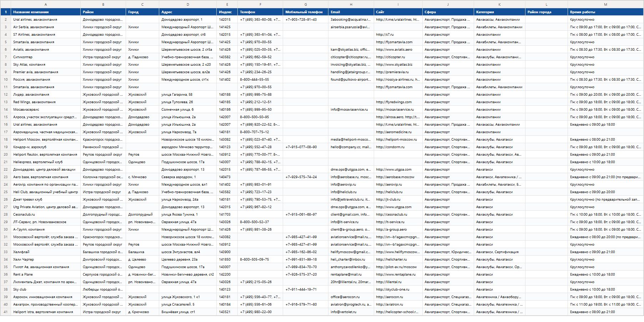Select the 'Кондор-м, аэроклуб' cell
This screenshot has width=644, height=322.
click(46, 147)
